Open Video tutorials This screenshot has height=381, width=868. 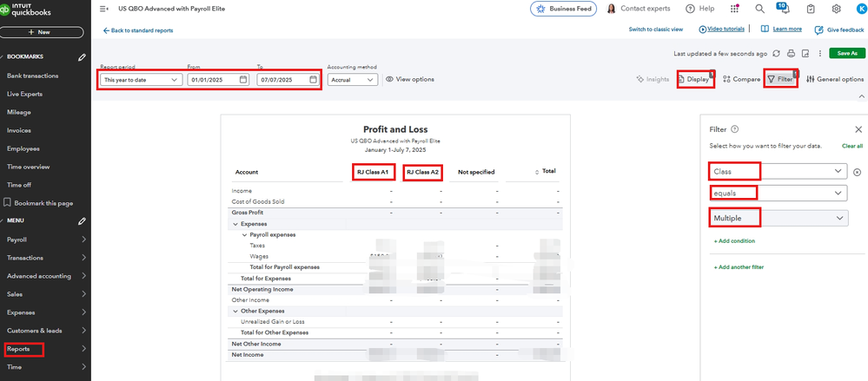(722, 29)
